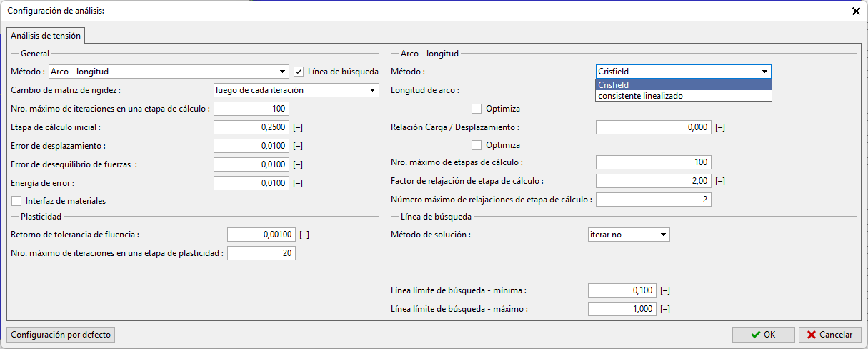Click Configuración por defecto button

pyautogui.click(x=61, y=334)
